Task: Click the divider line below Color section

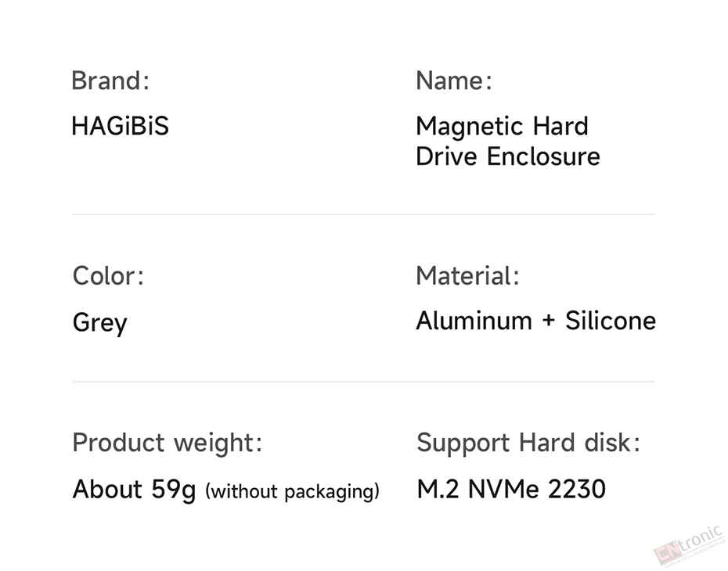Action: click(x=363, y=382)
